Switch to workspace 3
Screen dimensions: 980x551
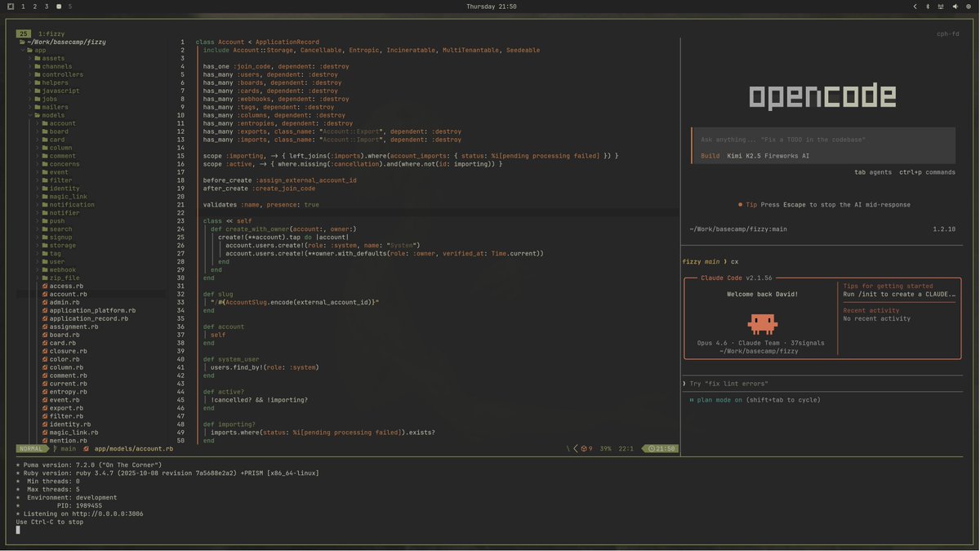(47, 7)
